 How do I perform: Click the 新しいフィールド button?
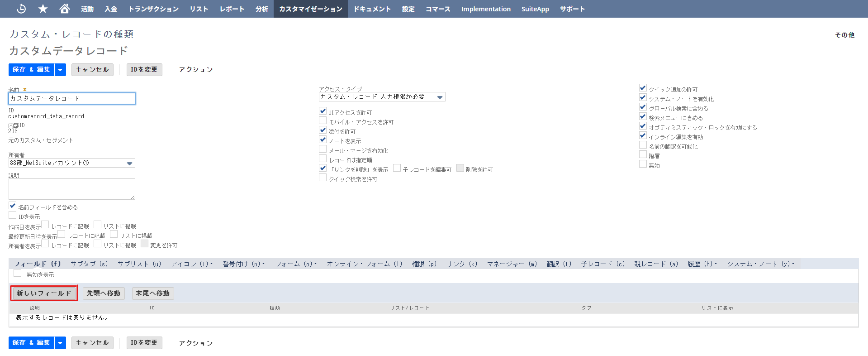44,293
